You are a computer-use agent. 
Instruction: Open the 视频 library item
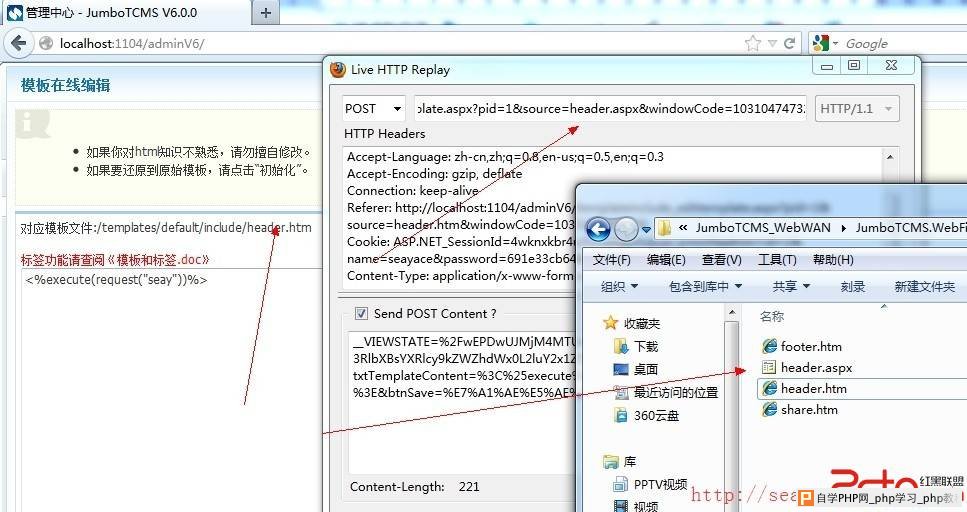click(x=636, y=506)
